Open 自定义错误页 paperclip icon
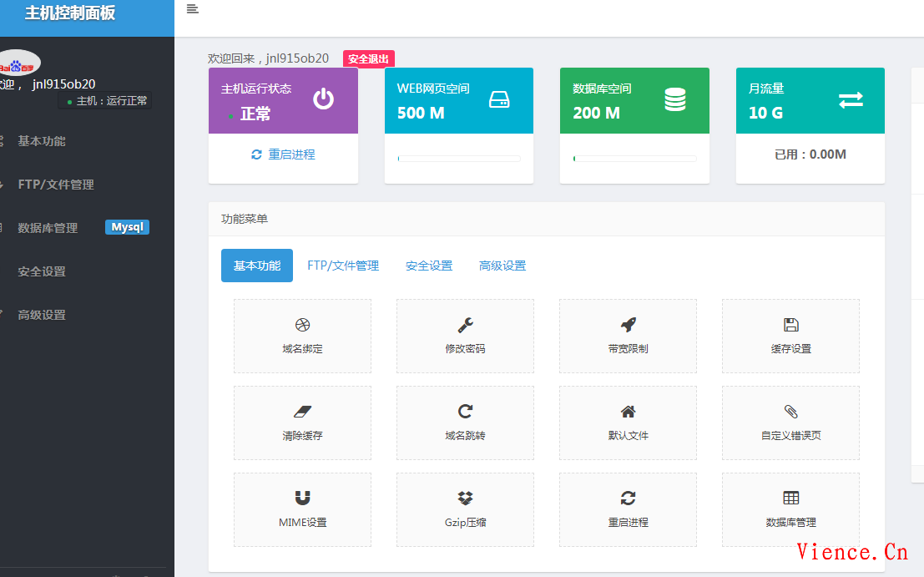 (x=790, y=412)
